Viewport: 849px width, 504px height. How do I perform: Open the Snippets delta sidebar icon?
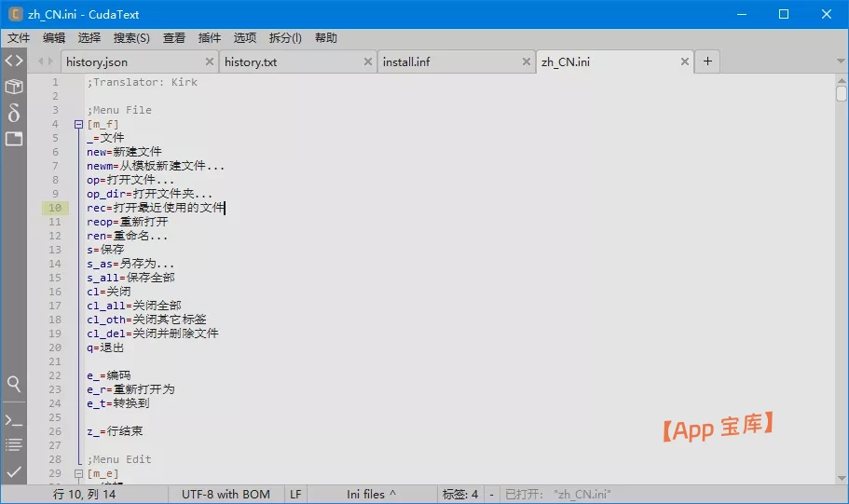coord(14,113)
